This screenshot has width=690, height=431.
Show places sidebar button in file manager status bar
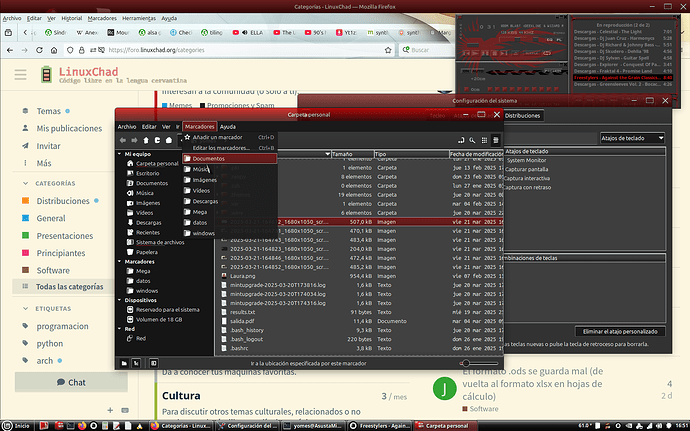tap(124, 363)
